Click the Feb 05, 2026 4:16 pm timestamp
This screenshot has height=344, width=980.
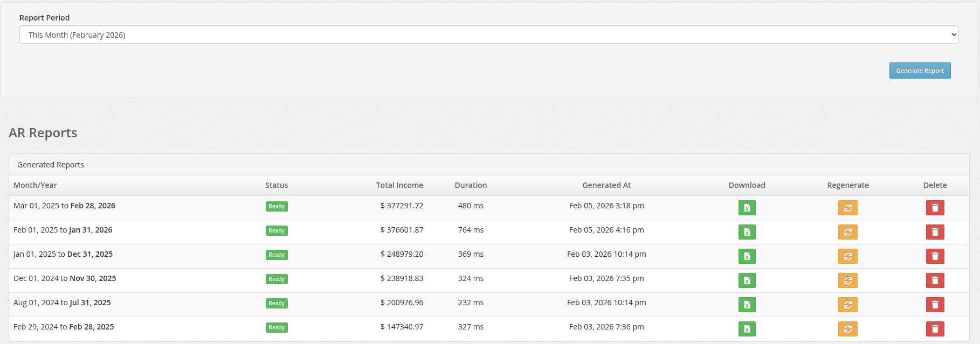click(x=606, y=230)
